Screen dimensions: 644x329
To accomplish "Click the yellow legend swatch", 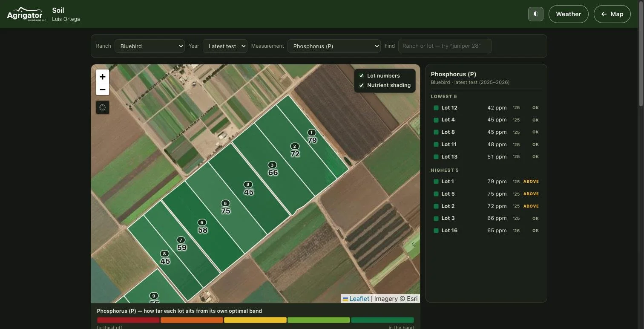I will [x=255, y=320].
